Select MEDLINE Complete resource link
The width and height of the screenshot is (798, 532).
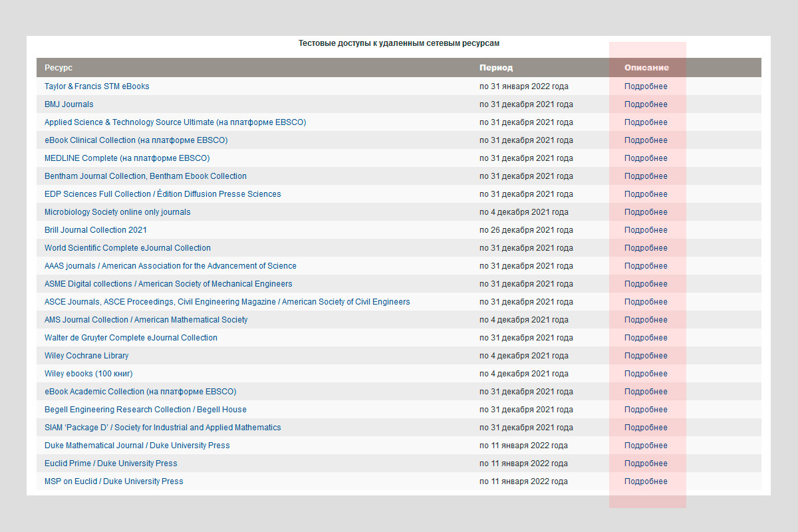(126, 158)
